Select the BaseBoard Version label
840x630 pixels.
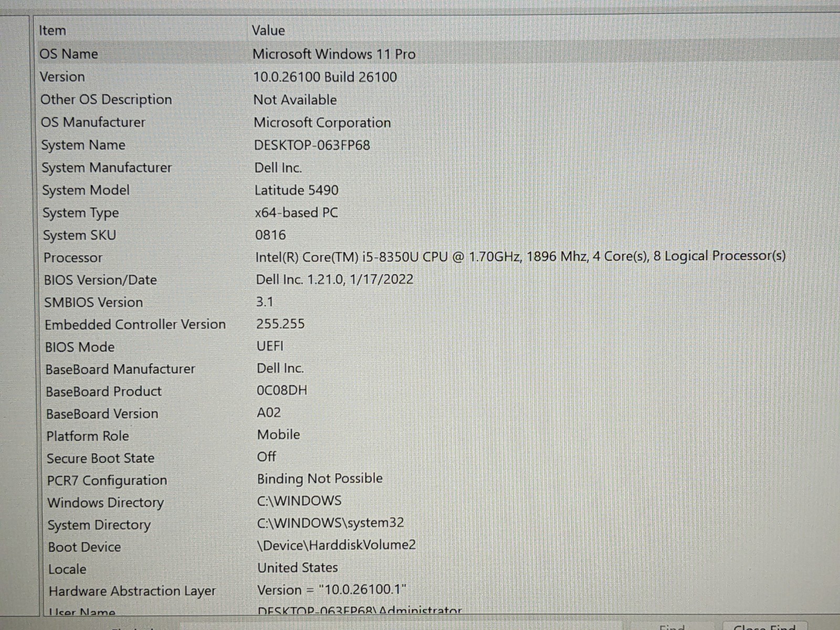click(x=102, y=414)
